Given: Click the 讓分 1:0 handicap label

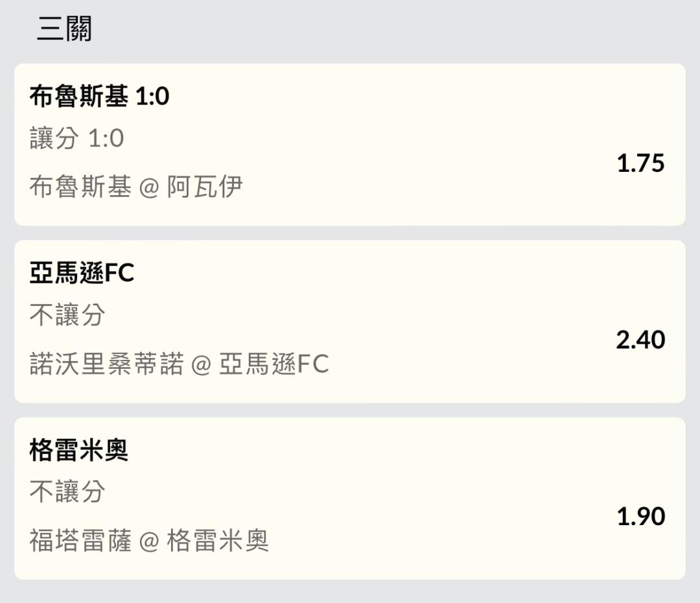Looking at the screenshot, I should point(76,138).
